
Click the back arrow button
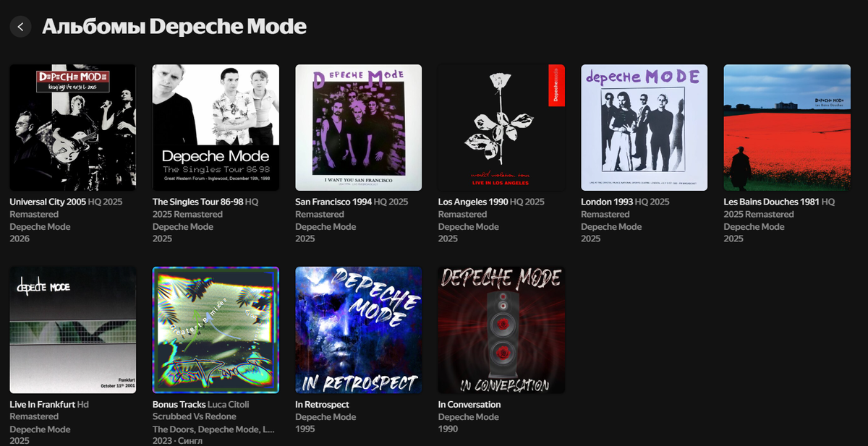tap(20, 27)
